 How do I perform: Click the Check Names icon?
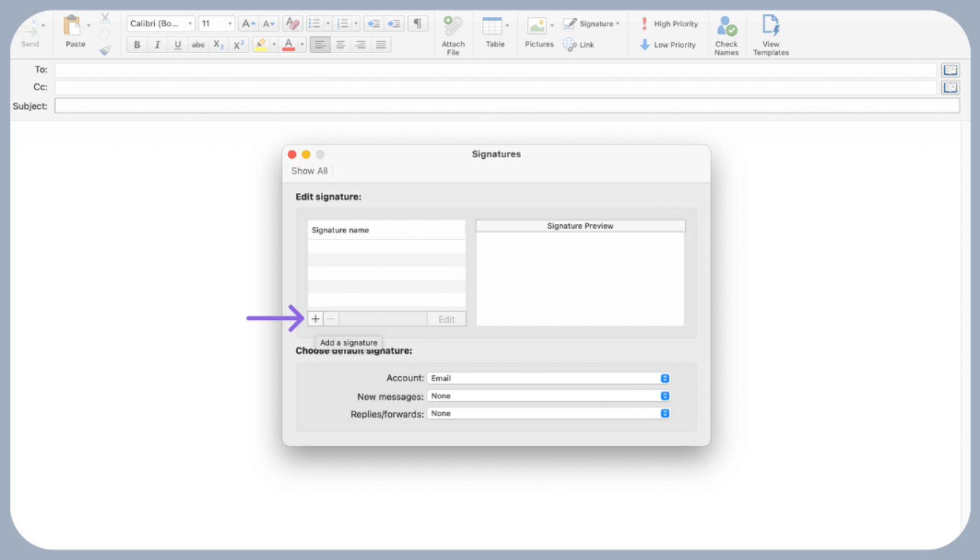tap(726, 27)
